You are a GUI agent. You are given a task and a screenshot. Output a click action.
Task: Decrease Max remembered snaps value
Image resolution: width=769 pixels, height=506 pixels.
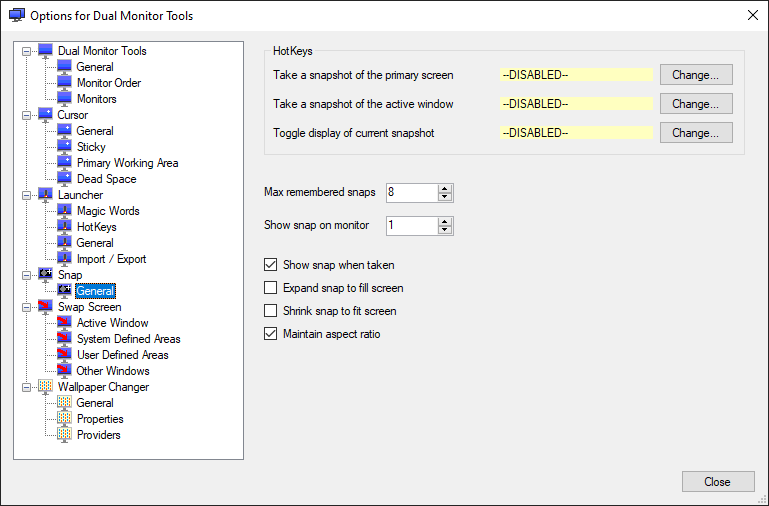point(445,197)
